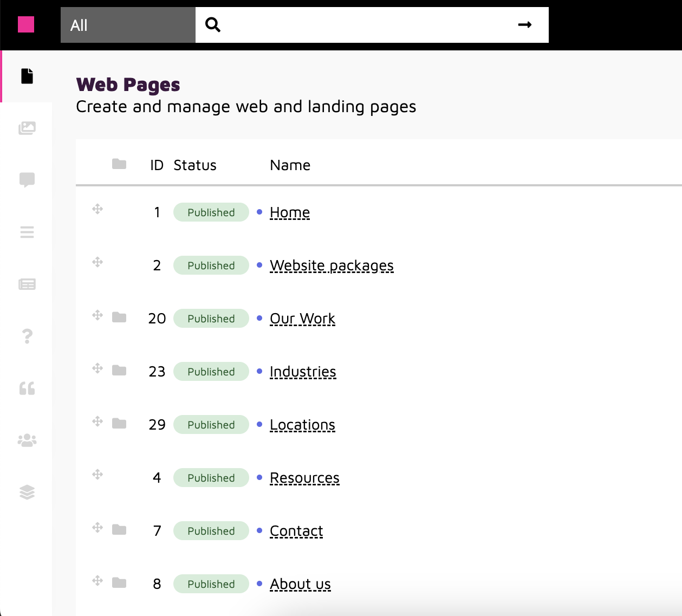Open the All search filter dropdown
Viewport: 682px width, 616px height.
(x=127, y=24)
